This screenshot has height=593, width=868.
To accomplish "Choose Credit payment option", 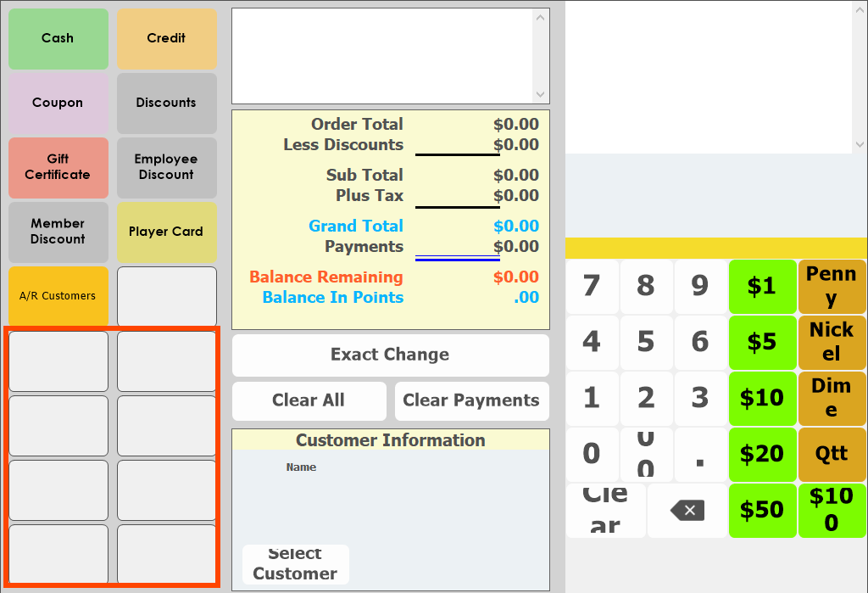I will (166, 38).
